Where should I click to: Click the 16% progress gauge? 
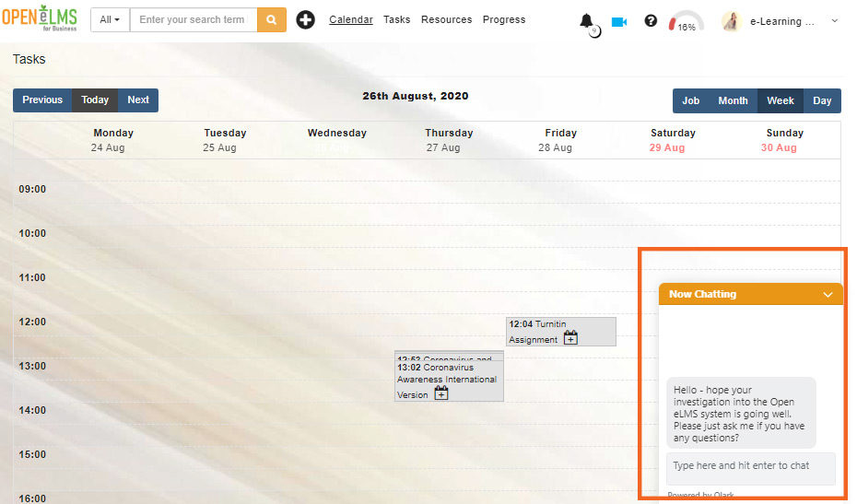686,22
